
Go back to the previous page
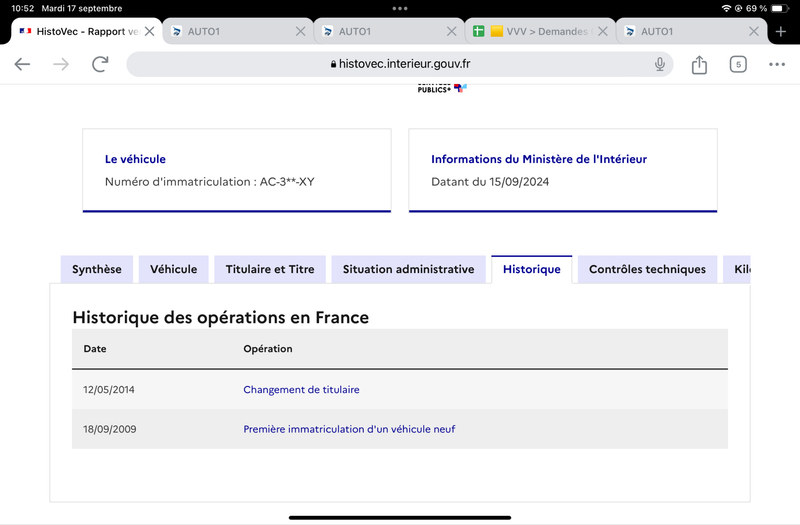[x=22, y=64]
